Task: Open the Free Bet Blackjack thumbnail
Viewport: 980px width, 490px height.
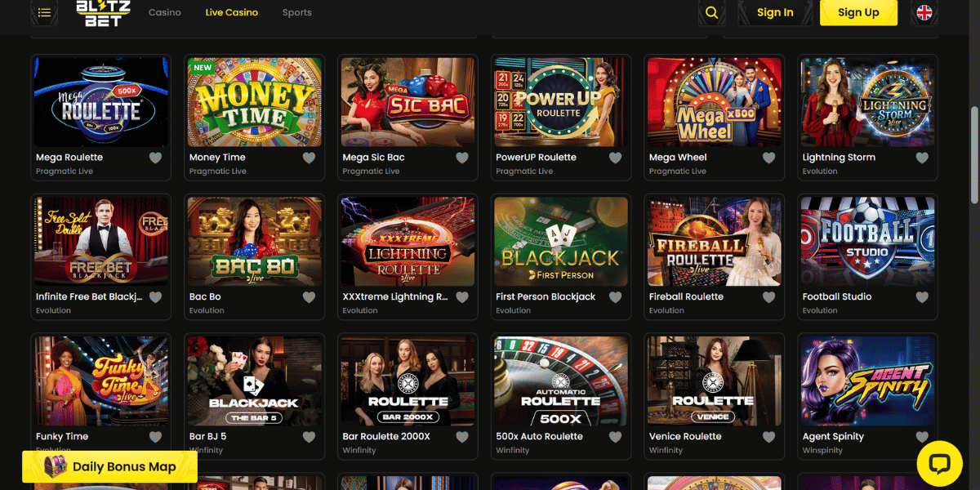Action: pyautogui.click(x=101, y=242)
